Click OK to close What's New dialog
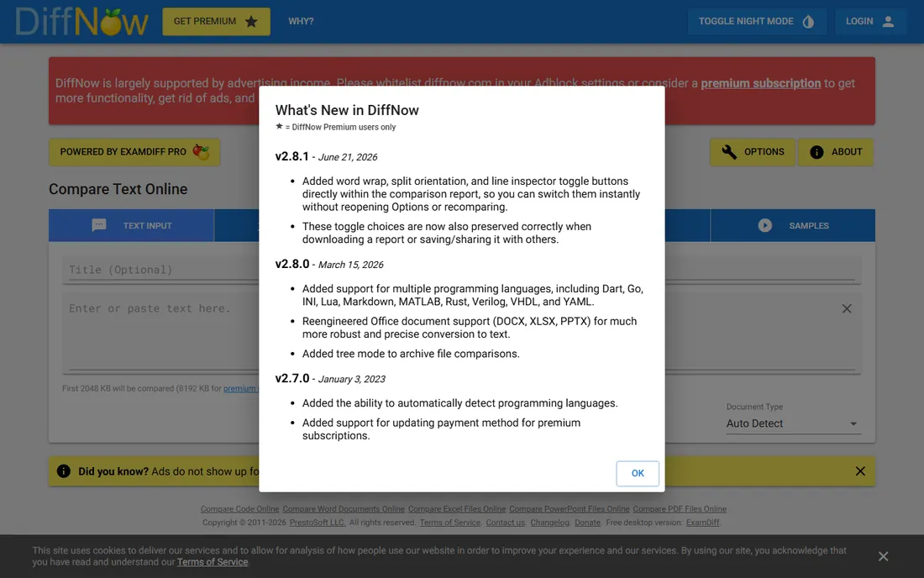Image resolution: width=924 pixels, height=578 pixels. (x=638, y=474)
